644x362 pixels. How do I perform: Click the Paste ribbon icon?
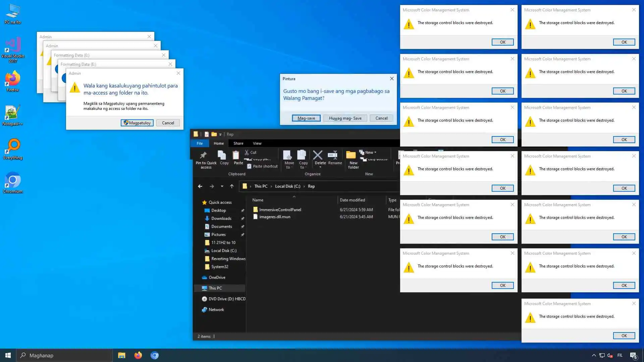pyautogui.click(x=236, y=156)
